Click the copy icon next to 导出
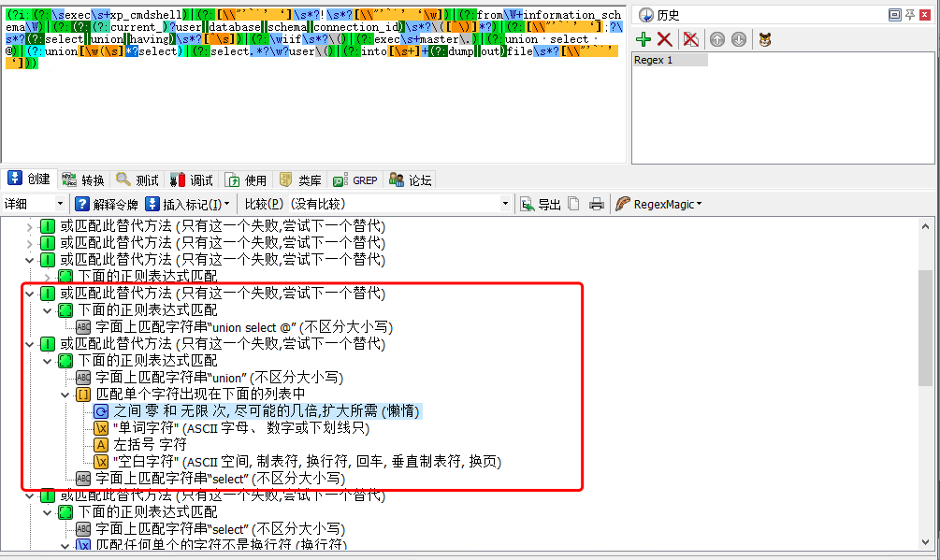 [x=574, y=204]
